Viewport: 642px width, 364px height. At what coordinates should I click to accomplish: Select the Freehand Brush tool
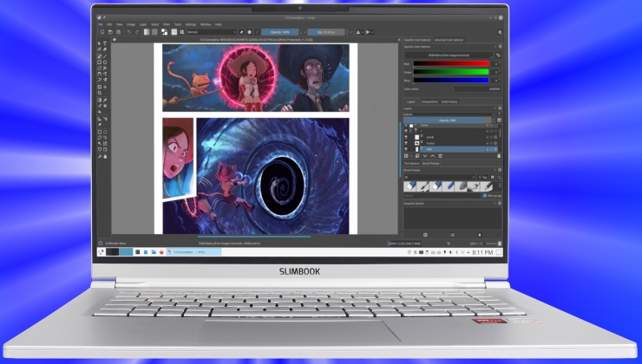[100, 56]
